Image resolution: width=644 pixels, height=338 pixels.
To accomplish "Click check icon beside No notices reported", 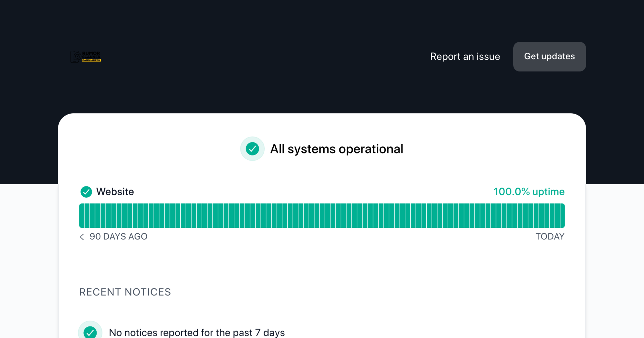I will [90, 332].
